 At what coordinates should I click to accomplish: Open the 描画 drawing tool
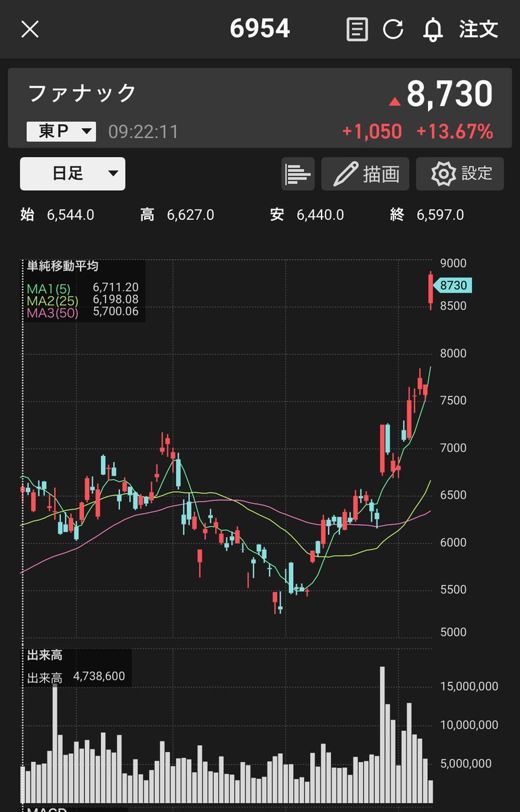(x=366, y=174)
